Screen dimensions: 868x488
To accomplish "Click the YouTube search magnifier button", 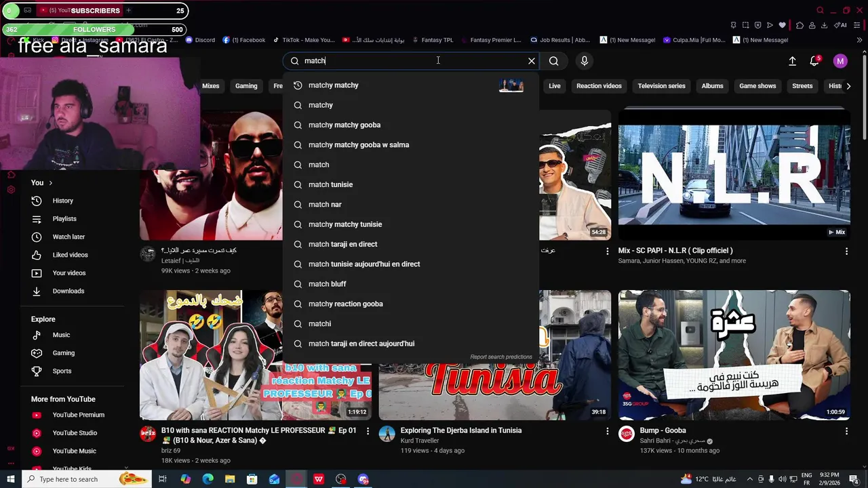I will pyautogui.click(x=554, y=61).
